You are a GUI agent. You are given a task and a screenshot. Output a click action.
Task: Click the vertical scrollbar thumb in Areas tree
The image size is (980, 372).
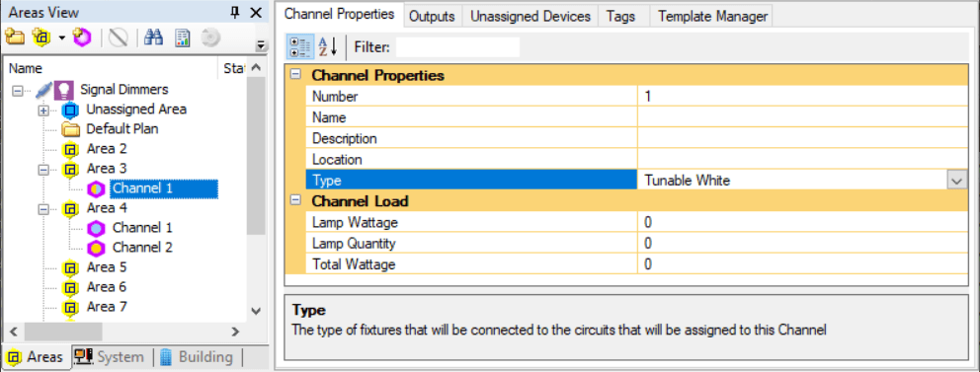[x=256, y=155]
